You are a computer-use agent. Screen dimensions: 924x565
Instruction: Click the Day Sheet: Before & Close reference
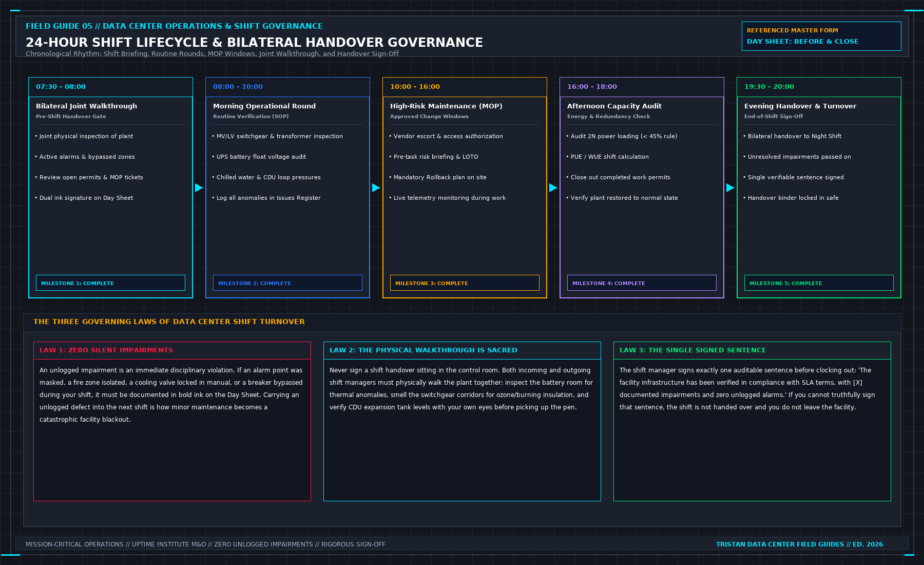[x=821, y=36]
